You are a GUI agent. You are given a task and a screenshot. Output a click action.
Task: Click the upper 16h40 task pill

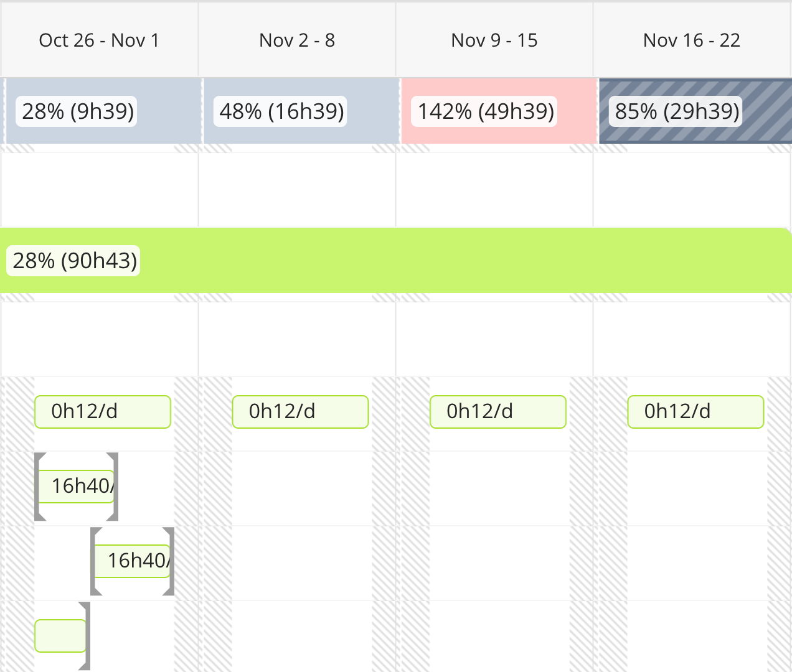coord(77,487)
